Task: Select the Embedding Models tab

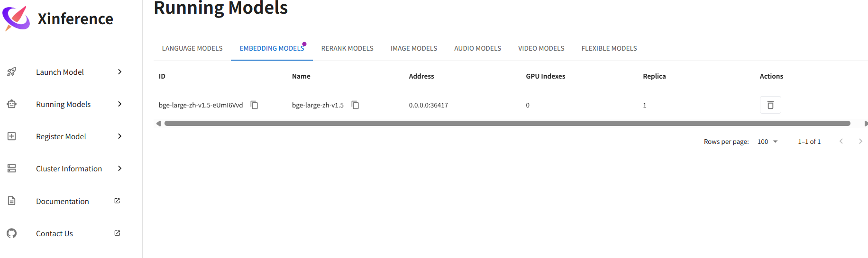Action: (x=272, y=48)
